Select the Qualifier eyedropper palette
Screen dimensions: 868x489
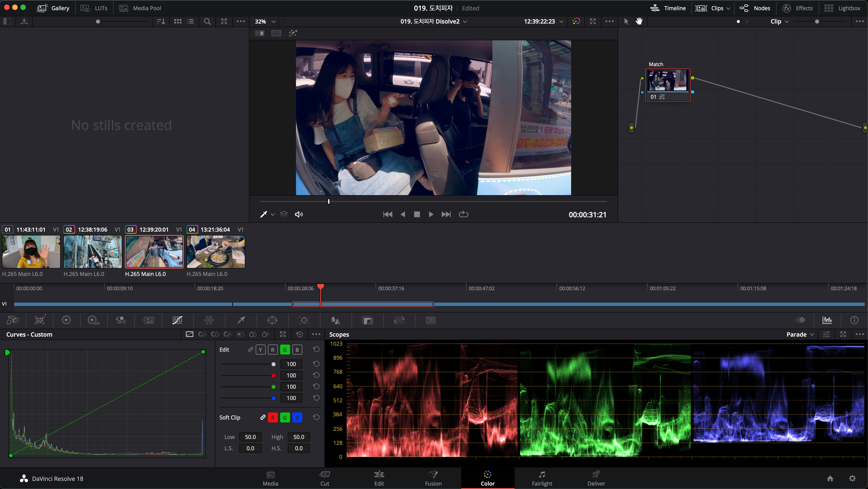241,320
